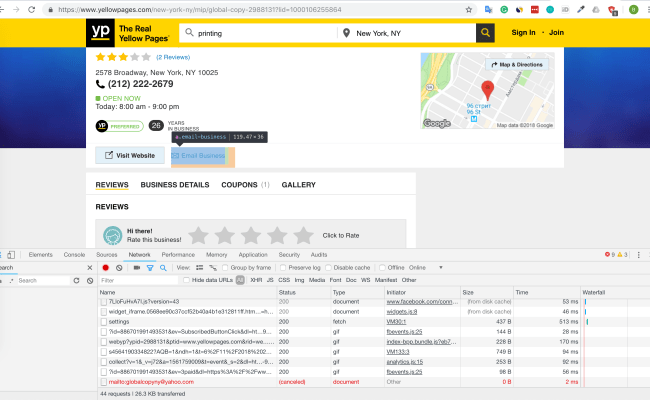This screenshot has height=400, width=650.
Task: Clear the network log
Action: 119,268
